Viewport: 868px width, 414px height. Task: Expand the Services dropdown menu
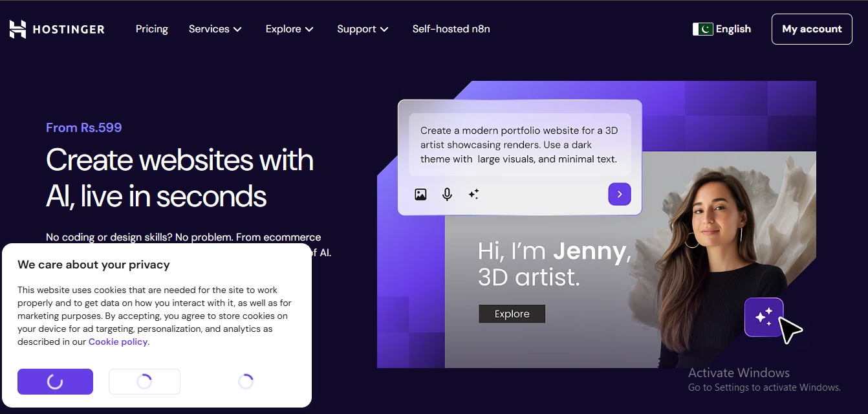pyautogui.click(x=215, y=29)
